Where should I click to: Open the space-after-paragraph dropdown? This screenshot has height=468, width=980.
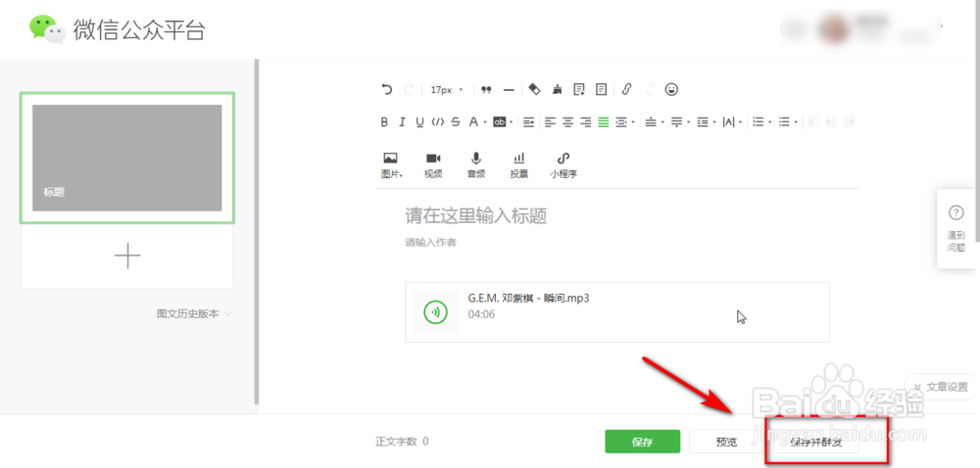click(x=681, y=122)
